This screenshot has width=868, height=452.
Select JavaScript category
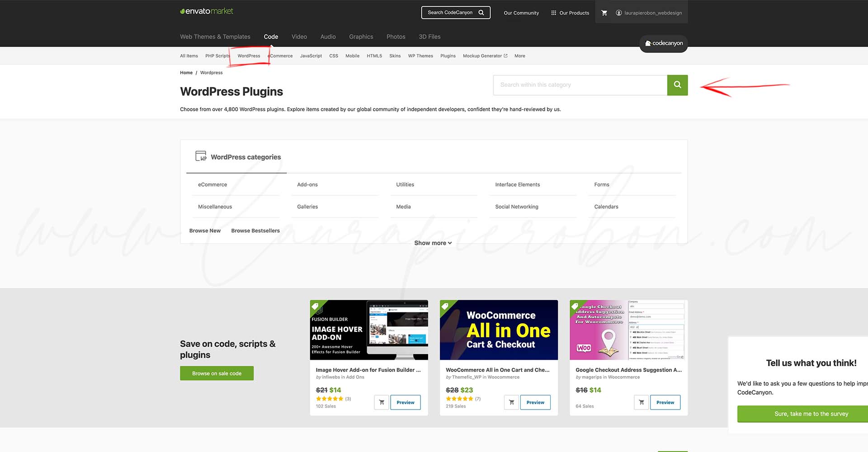311,56
